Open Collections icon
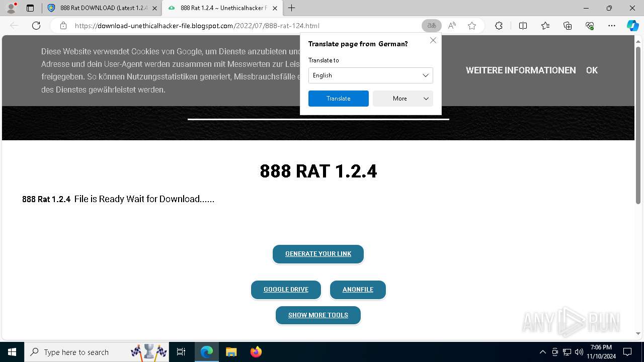 [x=568, y=26]
